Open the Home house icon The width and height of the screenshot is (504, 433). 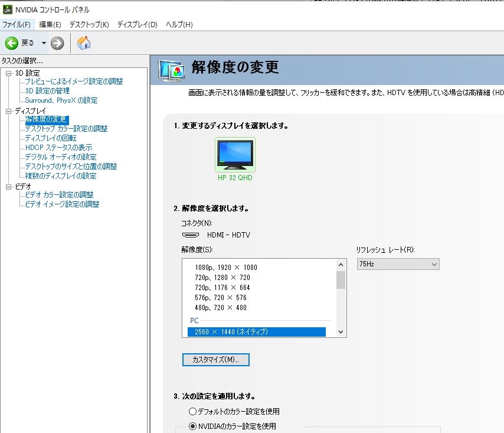pos(84,43)
